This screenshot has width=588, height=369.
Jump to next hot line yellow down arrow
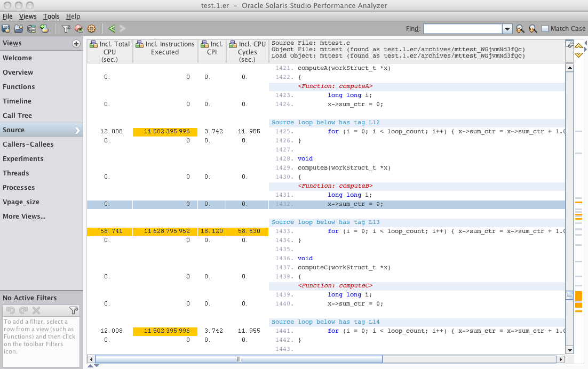coord(578,55)
